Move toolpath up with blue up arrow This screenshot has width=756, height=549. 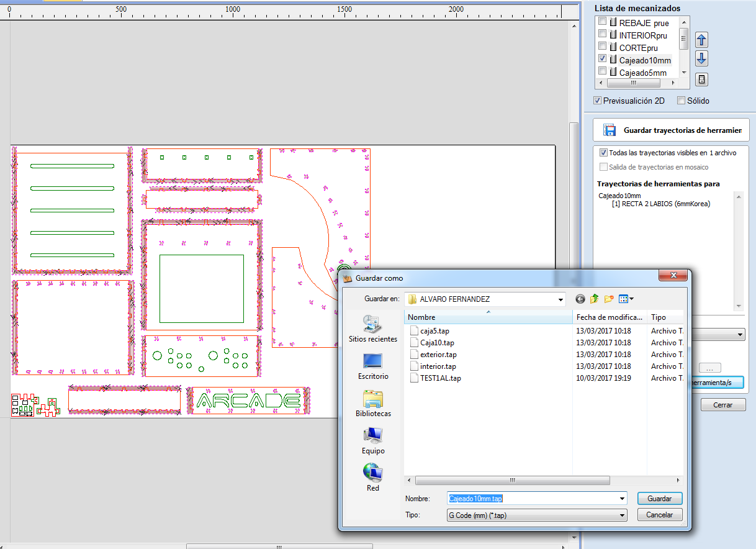point(701,40)
